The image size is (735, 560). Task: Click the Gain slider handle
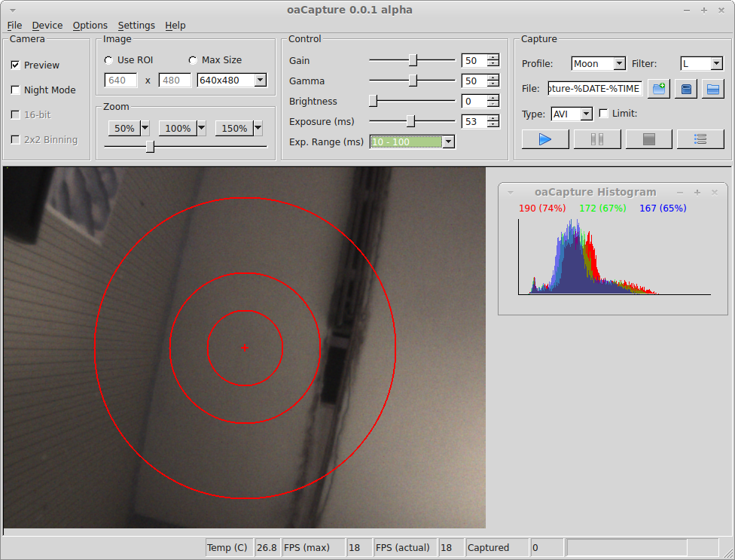413,60
